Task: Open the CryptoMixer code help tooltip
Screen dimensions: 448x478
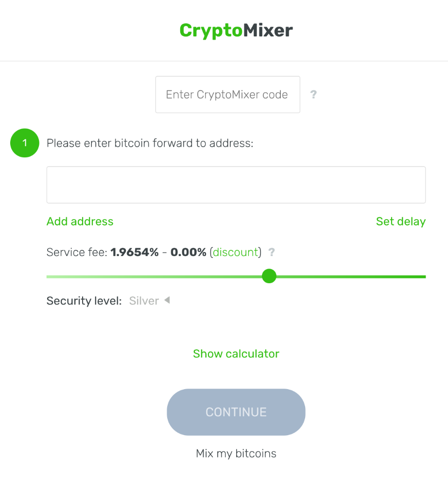Action: coord(313,94)
